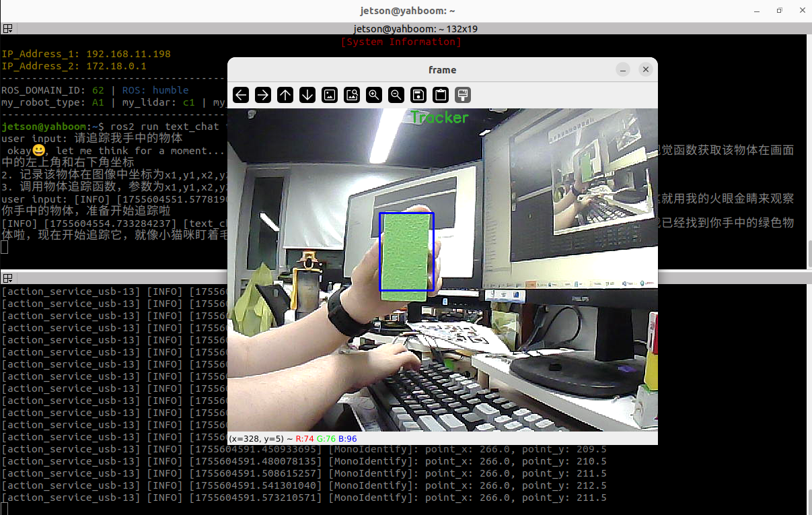Click the 'my_robot_type: A1' text

coord(52,102)
